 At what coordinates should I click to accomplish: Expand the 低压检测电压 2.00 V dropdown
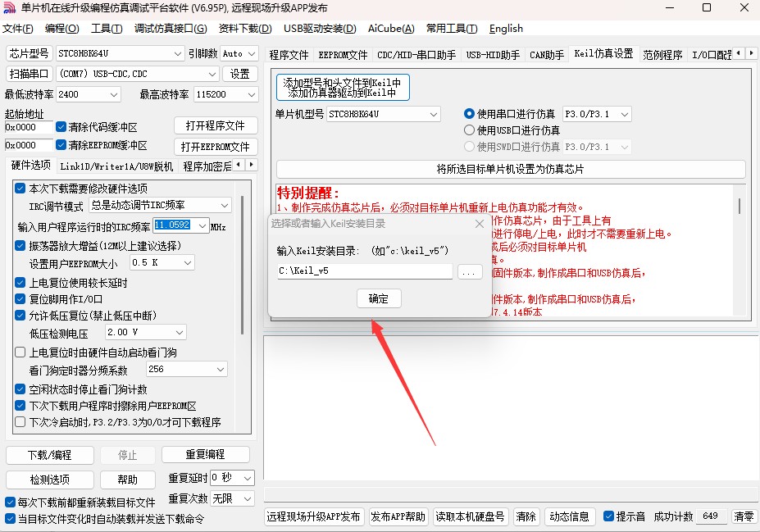(180, 332)
